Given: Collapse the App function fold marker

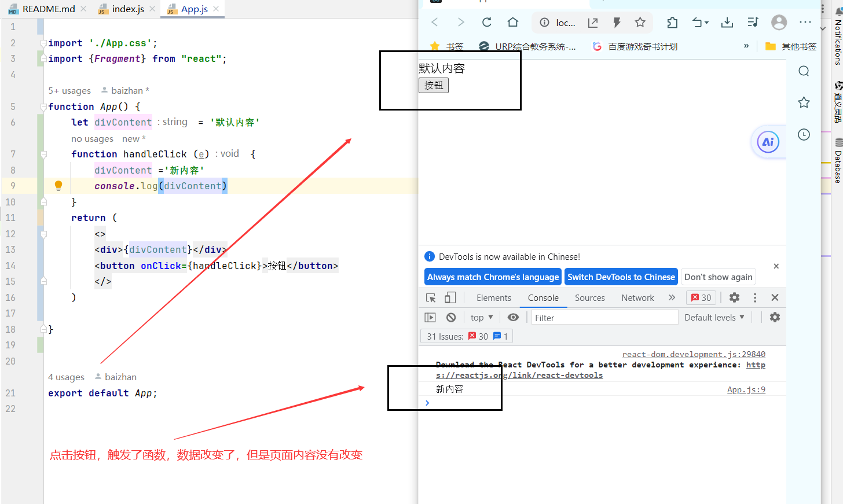Looking at the screenshot, I should (43, 107).
